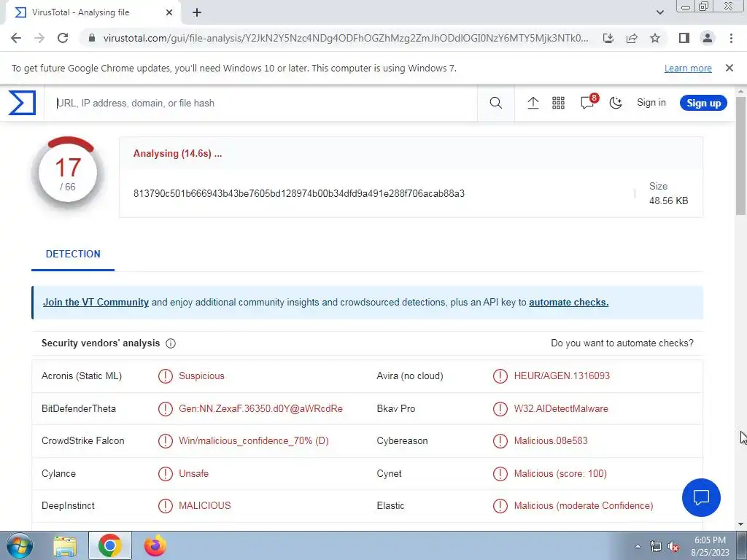This screenshot has height=560, width=747.
Task: Open the blue chat bubble button
Action: point(701,497)
